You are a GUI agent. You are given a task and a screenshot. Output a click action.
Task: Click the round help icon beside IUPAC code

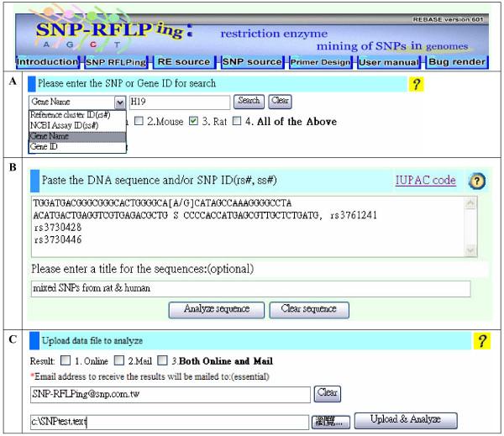coord(477,181)
